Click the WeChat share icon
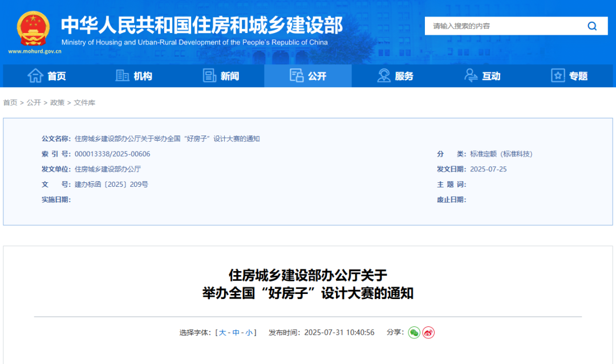The width and height of the screenshot is (616, 364). pyautogui.click(x=414, y=333)
